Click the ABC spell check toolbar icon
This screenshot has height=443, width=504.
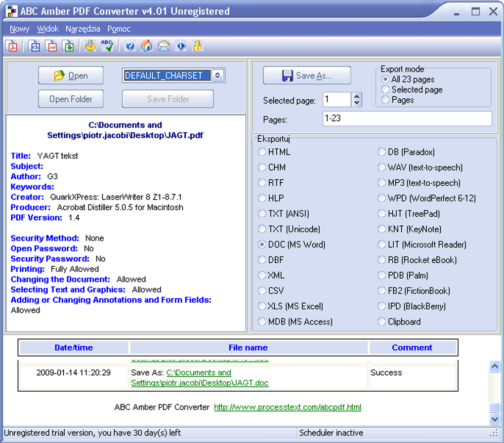(107, 46)
